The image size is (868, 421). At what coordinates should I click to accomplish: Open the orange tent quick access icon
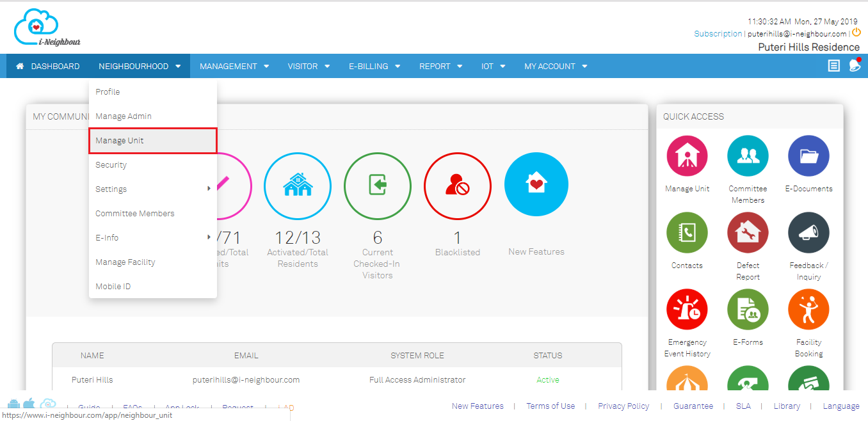[x=687, y=379]
